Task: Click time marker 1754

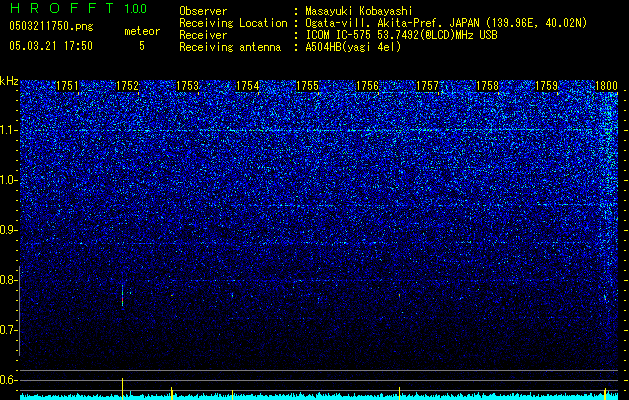Action: pos(248,86)
